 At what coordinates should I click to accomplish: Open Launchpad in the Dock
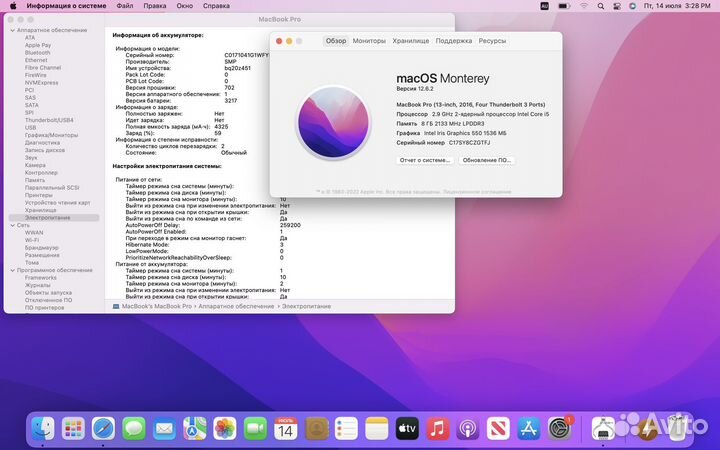coord(73,429)
